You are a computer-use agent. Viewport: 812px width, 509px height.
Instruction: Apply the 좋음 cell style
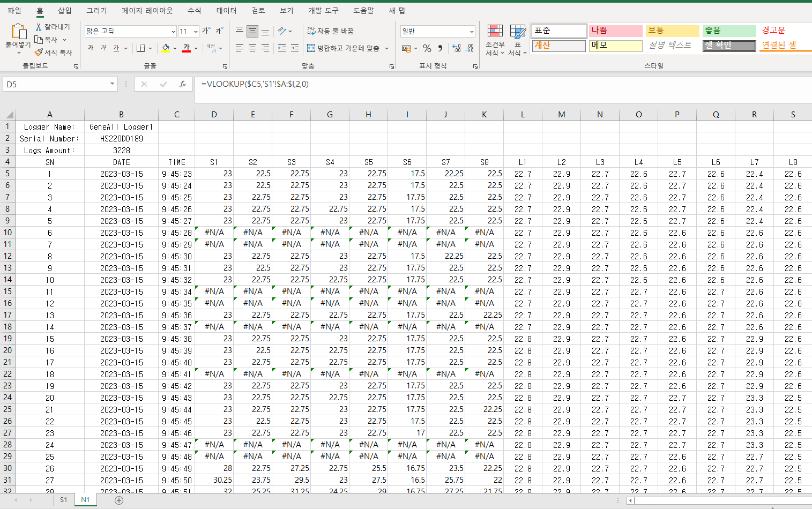click(729, 31)
